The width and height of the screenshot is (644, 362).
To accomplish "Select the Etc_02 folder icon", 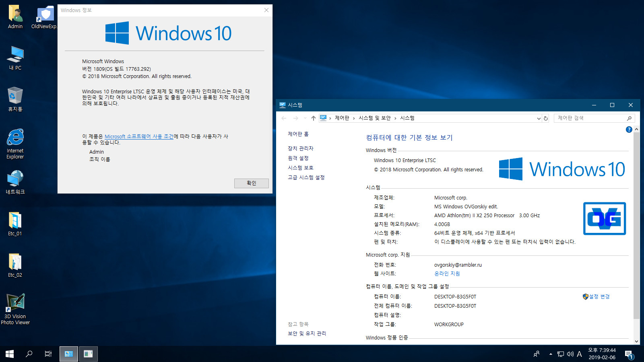I will [x=15, y=265].
